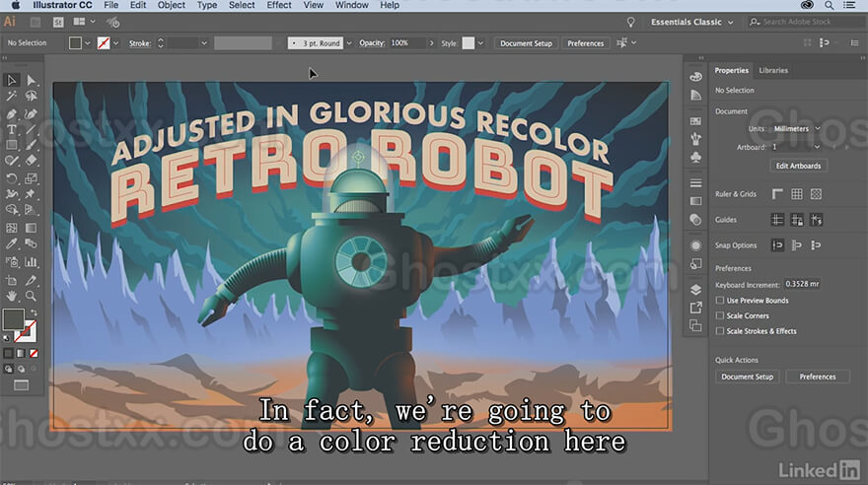Viewport: 868px width, 485px height.
Task: Open the graphic Style dropdown arrow
Action: click(x=480, y=43)
